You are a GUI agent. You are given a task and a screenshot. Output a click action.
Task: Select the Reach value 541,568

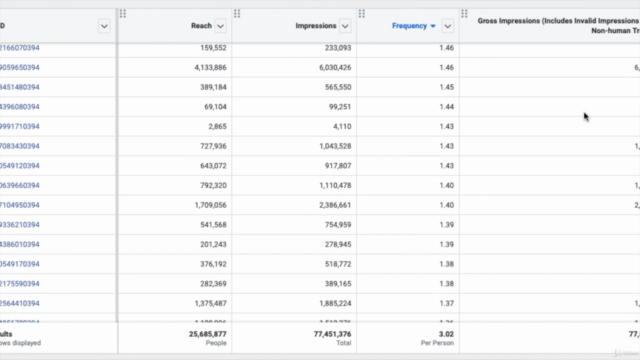pyautogui.click(x=213, y=224)
